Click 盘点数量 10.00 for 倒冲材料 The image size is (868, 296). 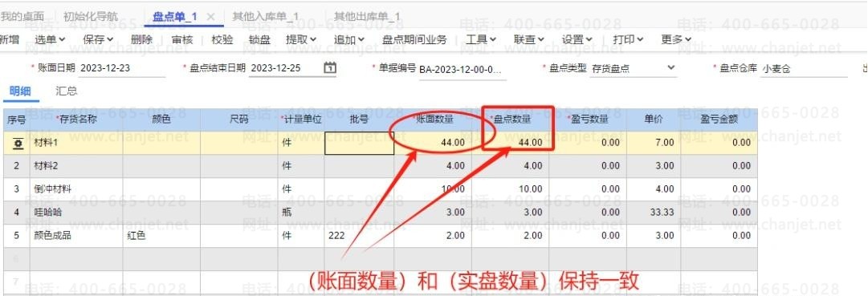(x=511, y=189)
